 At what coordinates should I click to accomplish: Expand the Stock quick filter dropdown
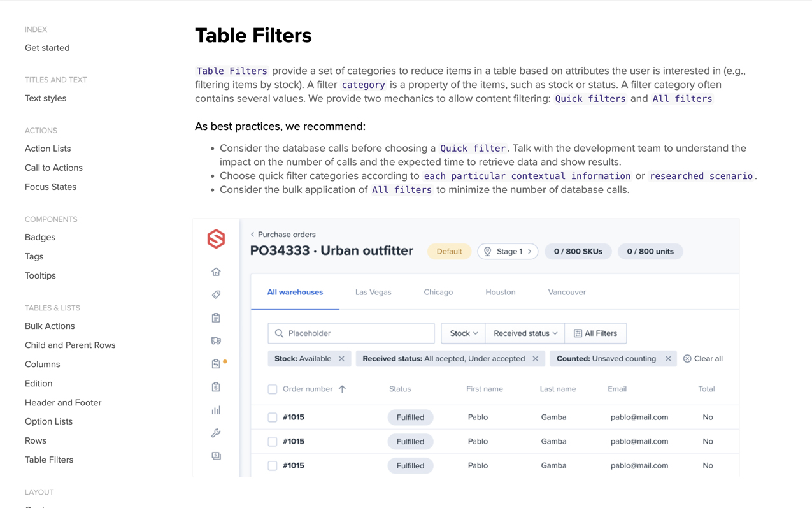(463, 333)
